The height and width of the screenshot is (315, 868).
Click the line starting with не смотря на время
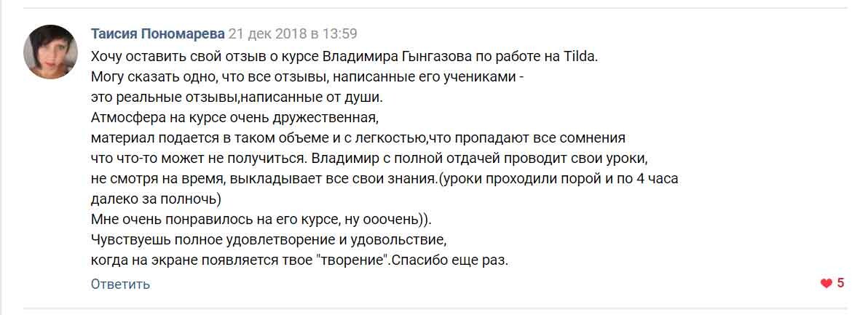384,179
